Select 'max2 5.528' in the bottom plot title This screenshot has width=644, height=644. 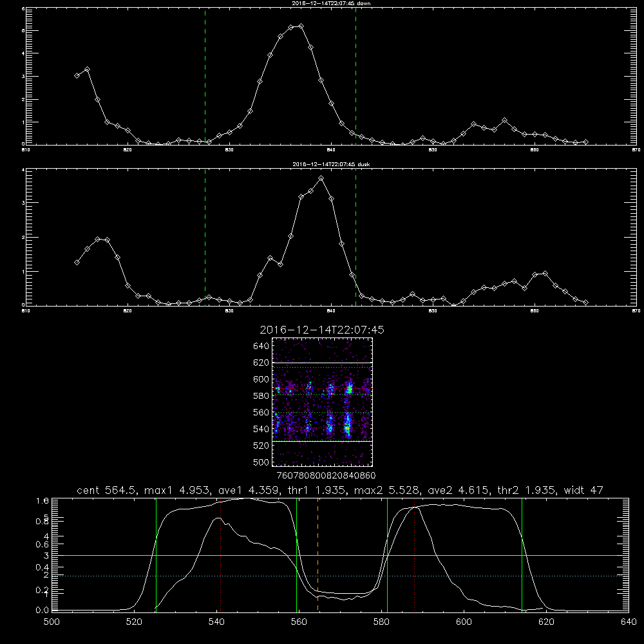point(387,490)
